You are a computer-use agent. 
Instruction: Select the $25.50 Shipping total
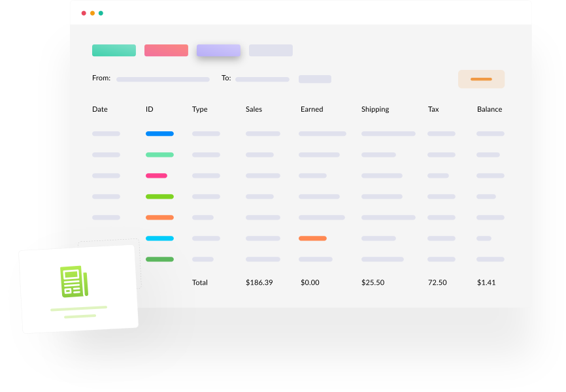pos(373,283)
